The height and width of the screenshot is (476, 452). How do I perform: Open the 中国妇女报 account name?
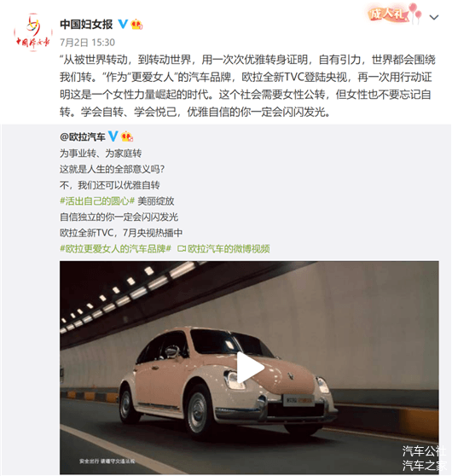[86, 24]
